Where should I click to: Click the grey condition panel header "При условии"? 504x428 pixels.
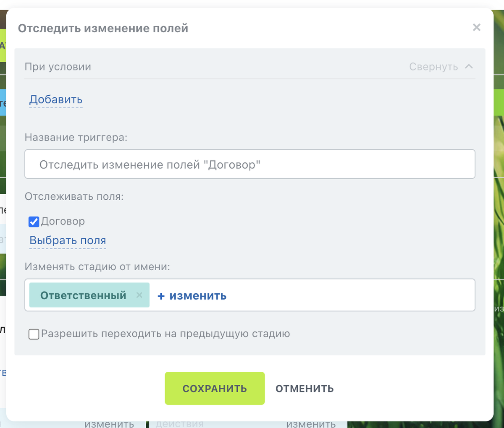[x=58, y=66]
